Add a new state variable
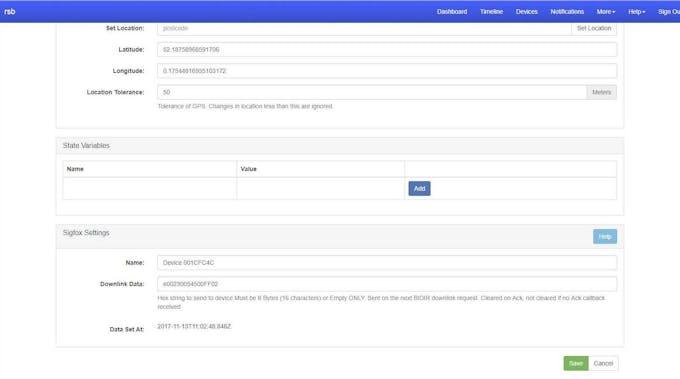Screen dimensions: 680x379 [x=419, y=189]
